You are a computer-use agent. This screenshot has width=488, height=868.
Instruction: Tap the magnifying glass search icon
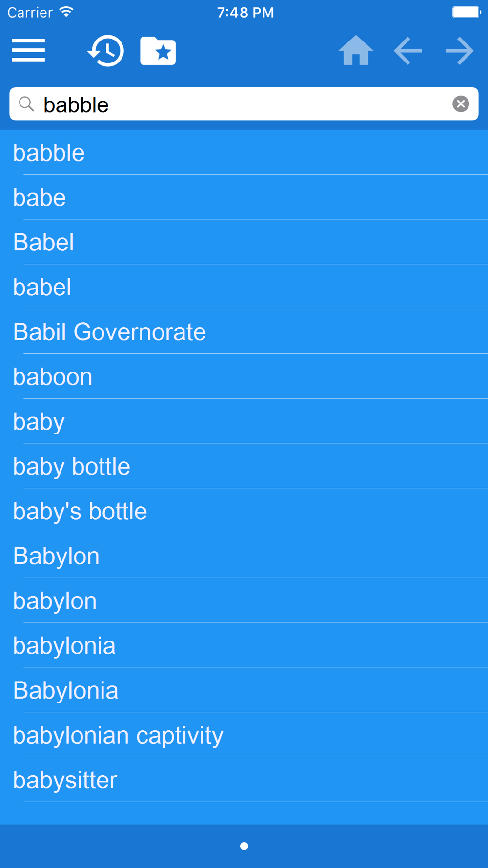click(26, 104)
